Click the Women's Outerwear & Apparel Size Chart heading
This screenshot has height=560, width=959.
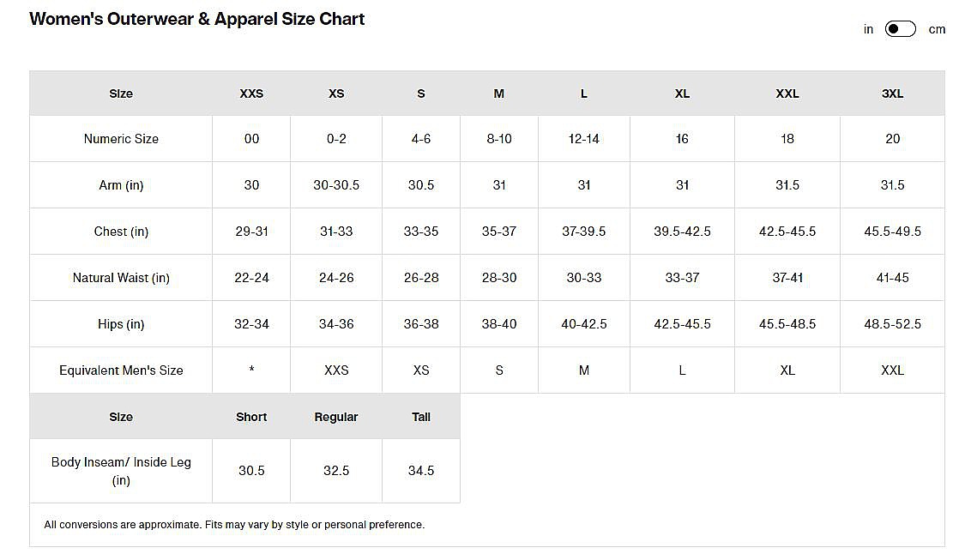coord(197,19)
